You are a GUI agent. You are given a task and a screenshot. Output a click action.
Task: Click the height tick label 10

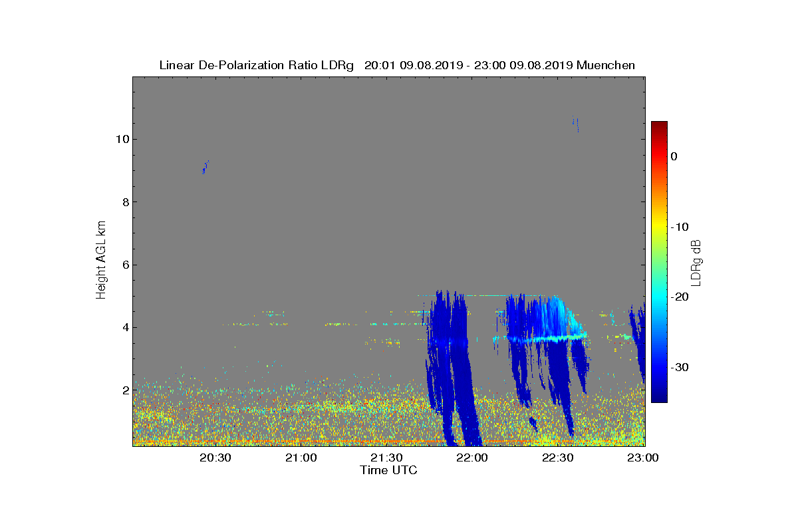[x=122, y=139]
